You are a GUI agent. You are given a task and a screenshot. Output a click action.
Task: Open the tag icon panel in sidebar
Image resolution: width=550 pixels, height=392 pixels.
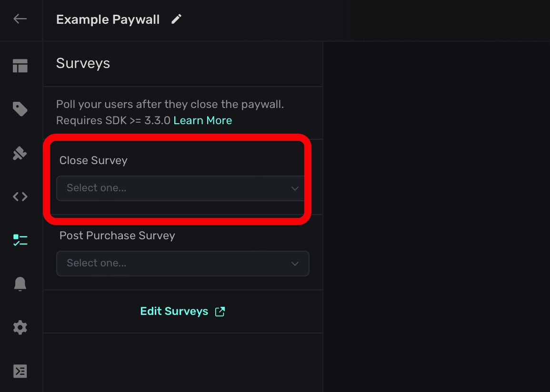20,109
